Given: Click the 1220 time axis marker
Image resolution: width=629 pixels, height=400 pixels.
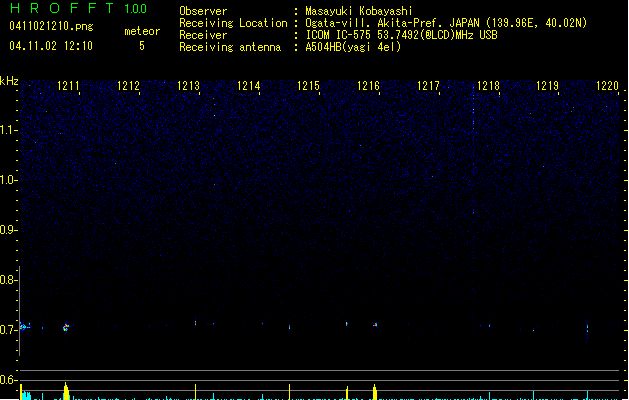Looking at the screenshot, I should point(607,85).
